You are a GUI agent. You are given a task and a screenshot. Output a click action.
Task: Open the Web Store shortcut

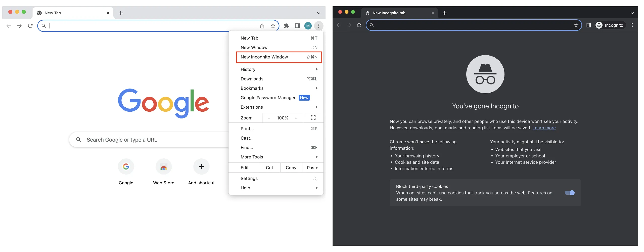163,167
